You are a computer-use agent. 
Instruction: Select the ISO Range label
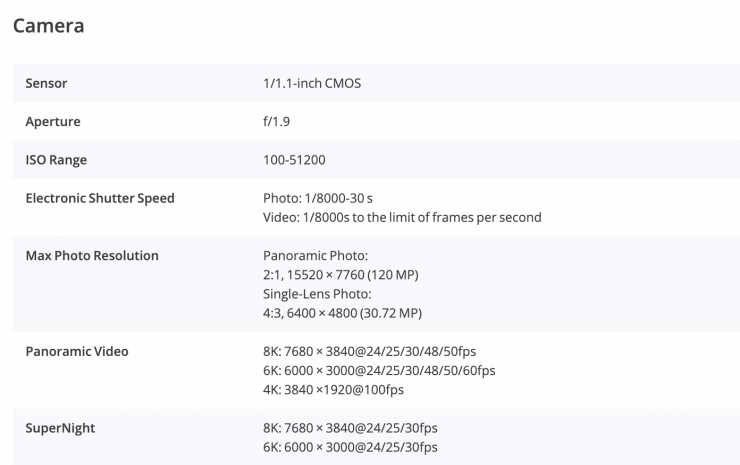pyautogui.click(x=56, y=159)
